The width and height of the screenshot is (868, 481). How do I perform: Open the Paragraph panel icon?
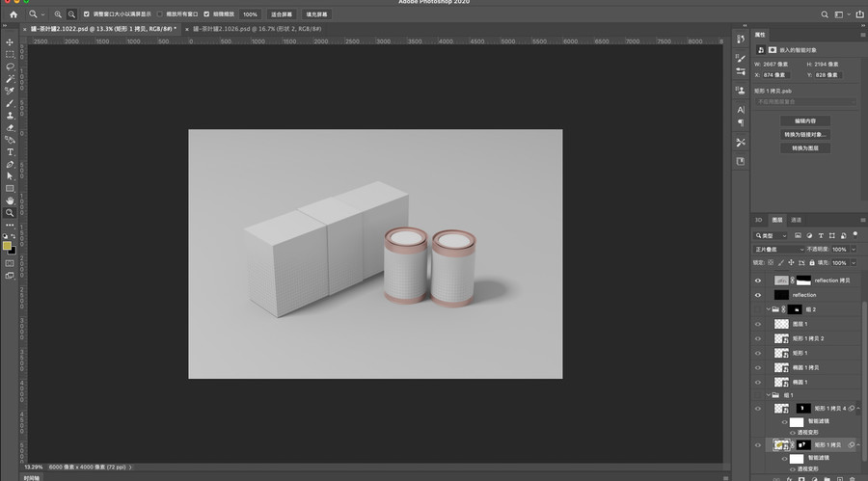pyautogui.click(x=741, y=122)
